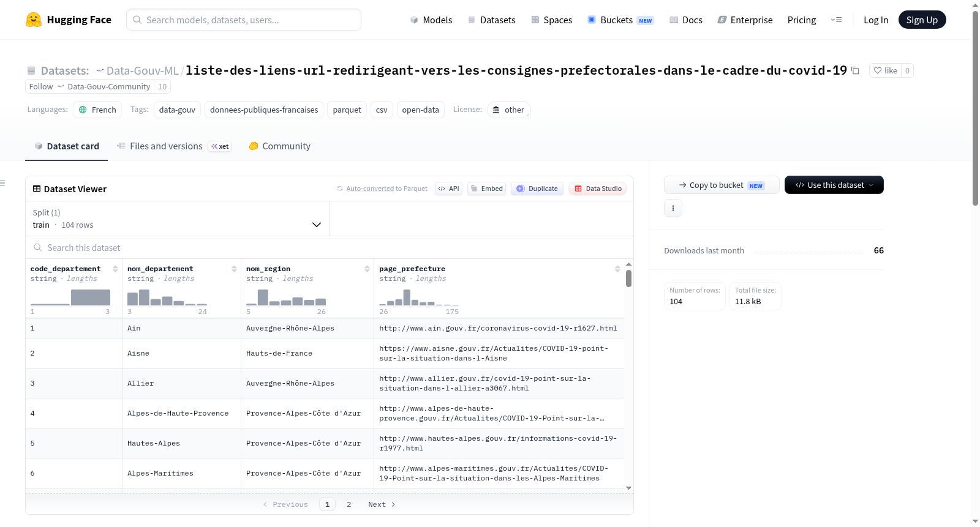Select the Hauts-de-France region cell
Image resolution: width=980 pixels, height=527 pixels.
click(307, 353)
